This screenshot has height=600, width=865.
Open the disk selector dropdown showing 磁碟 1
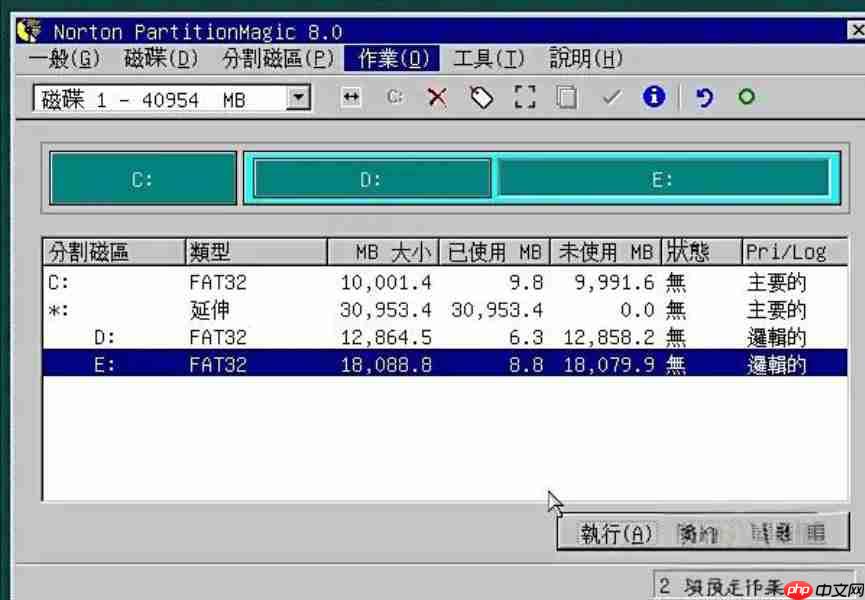(295, 97)
